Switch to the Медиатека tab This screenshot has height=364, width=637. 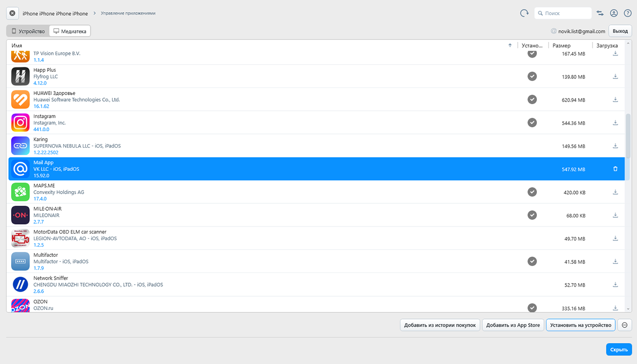coord(70,31)
